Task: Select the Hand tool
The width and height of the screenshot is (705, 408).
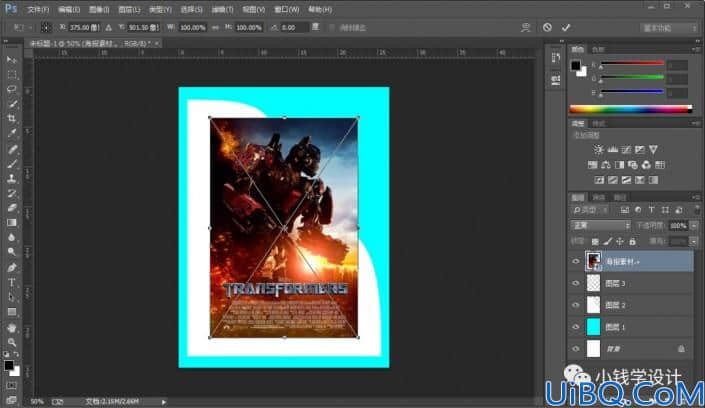Action: 12,327
